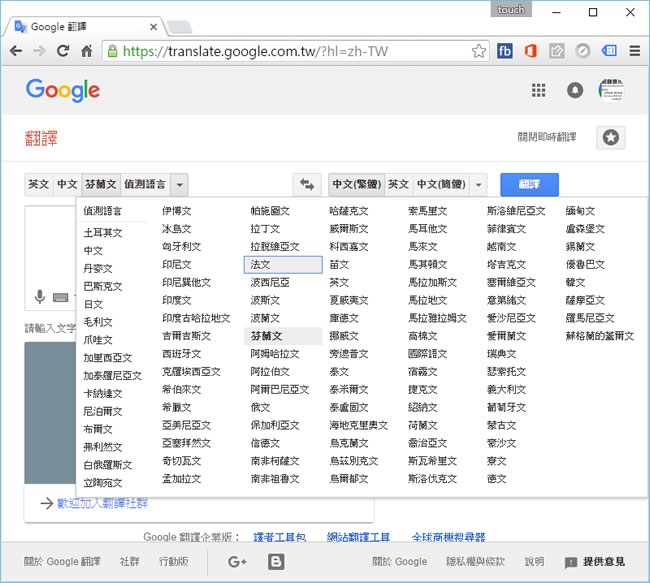Choose 阿拉伯文 in the language list
This screenshot has width=650, height=583.
pyautogui.click(x=270, y=372)
